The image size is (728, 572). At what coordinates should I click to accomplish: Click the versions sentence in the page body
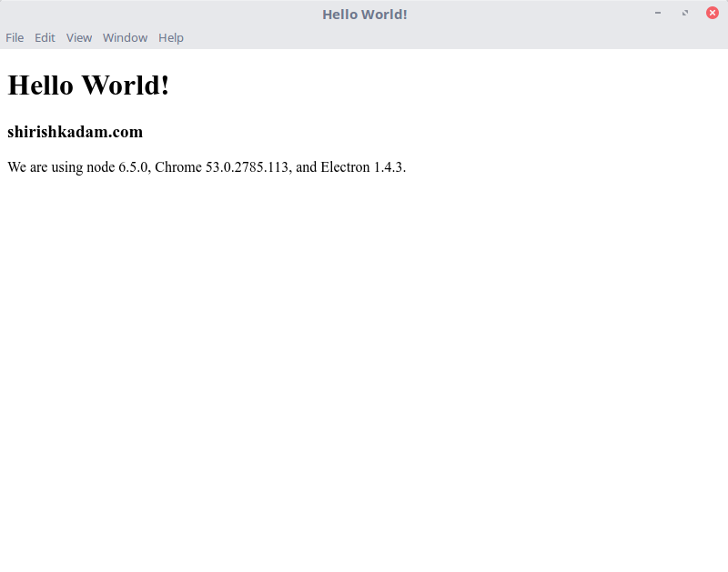(207, 167)
